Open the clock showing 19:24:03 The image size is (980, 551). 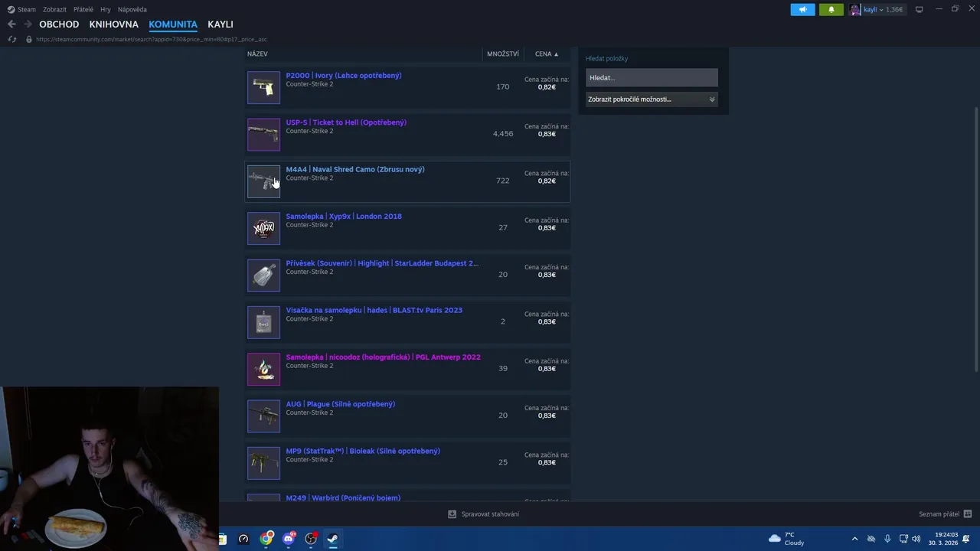(943, 539)
